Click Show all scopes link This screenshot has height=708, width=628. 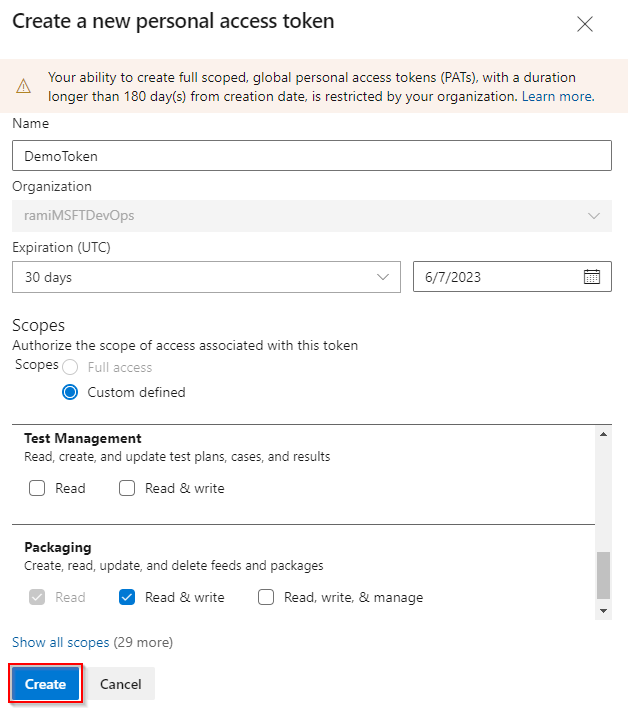point(60,642)
